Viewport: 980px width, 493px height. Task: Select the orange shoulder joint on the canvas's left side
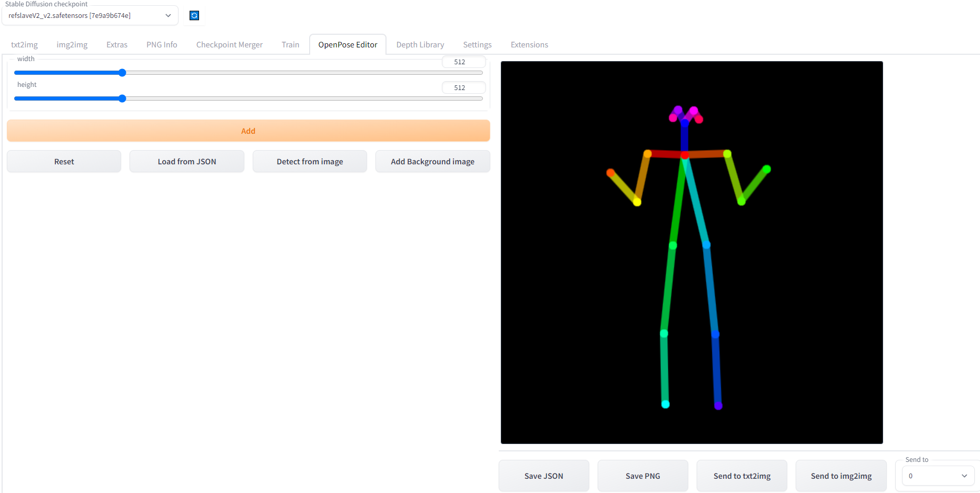tap(648, 154)
